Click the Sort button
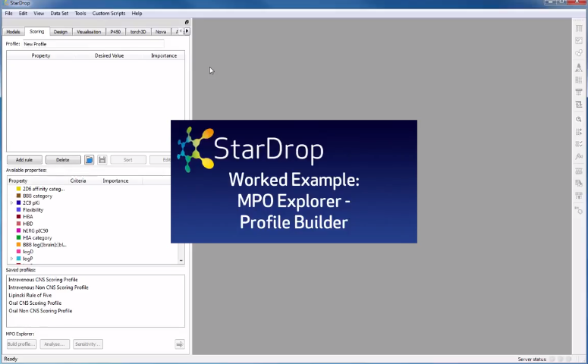 click(128, 160)
